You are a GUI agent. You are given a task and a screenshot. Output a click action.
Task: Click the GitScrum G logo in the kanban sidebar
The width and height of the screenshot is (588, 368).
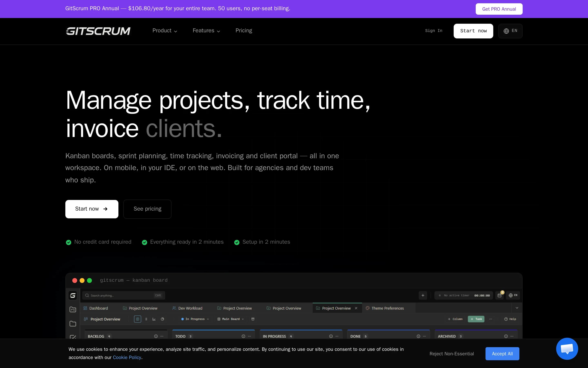click(x=73, y=295)
